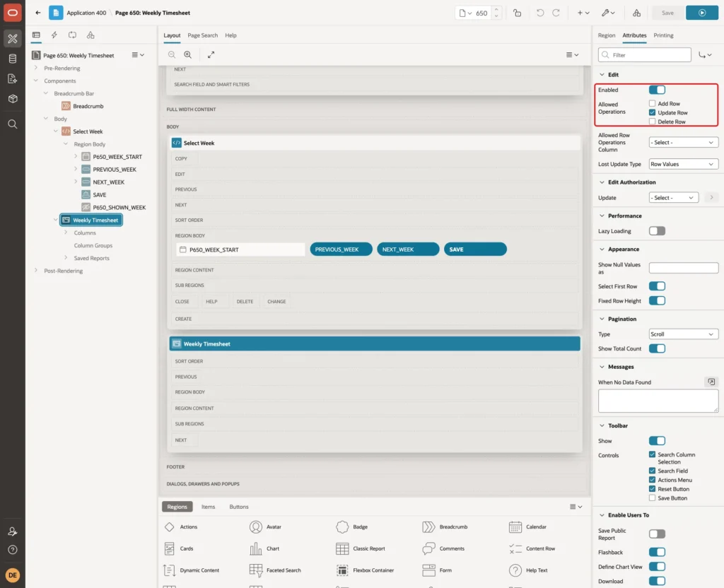Switch gallery to Items tab

(209, 507)
